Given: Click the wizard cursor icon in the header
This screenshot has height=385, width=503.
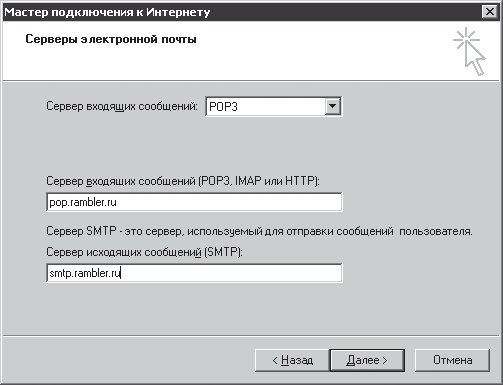Looking at the screenshot, I should [469, 51].
